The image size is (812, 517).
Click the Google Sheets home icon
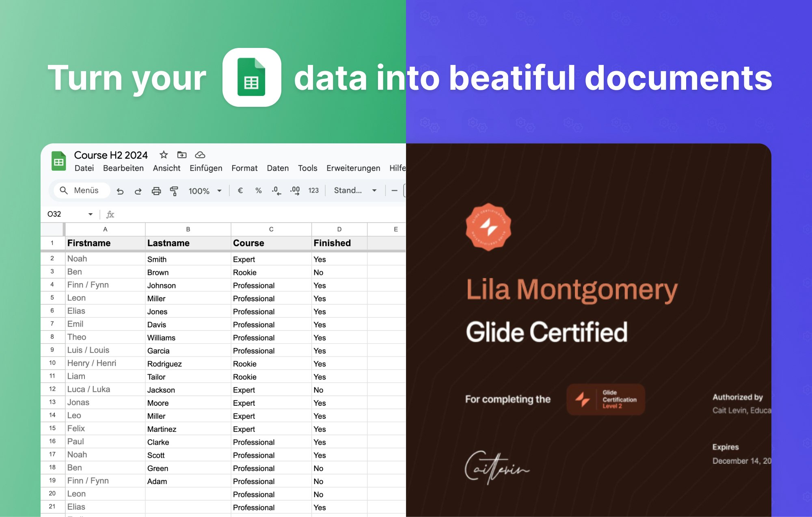59,161
